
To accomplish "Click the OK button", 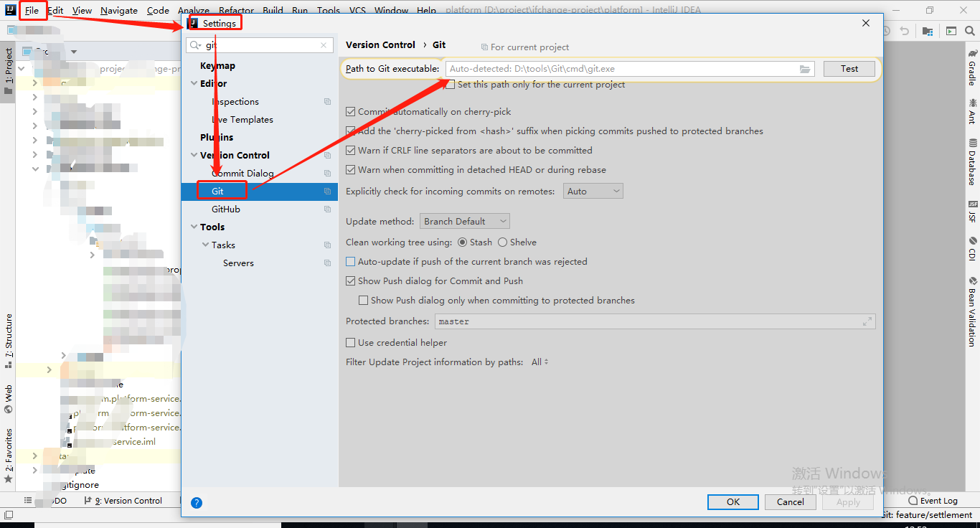I will [x=733, y=502].
